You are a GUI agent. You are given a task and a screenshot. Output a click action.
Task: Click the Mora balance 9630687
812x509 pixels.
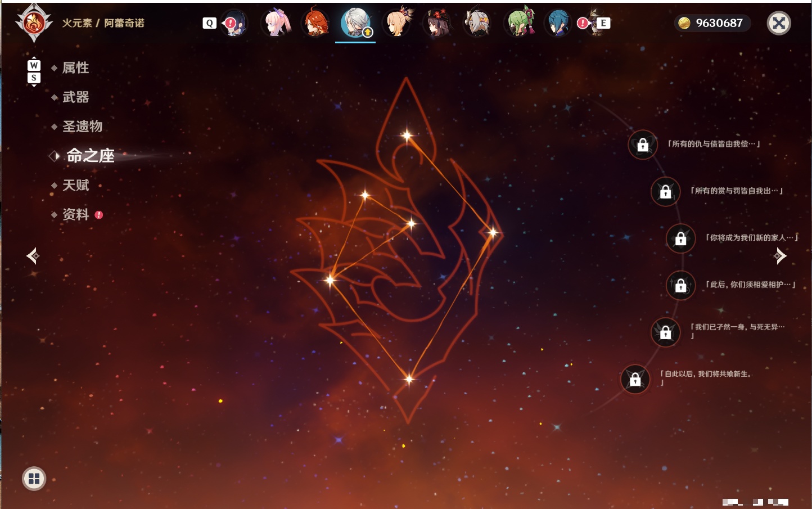point(719,23)
